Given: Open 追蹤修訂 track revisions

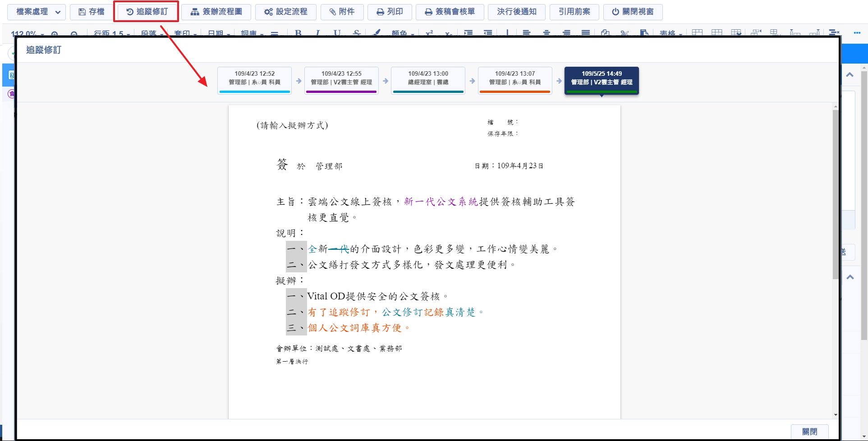Looking at the screenshot, I should point(147,12).
